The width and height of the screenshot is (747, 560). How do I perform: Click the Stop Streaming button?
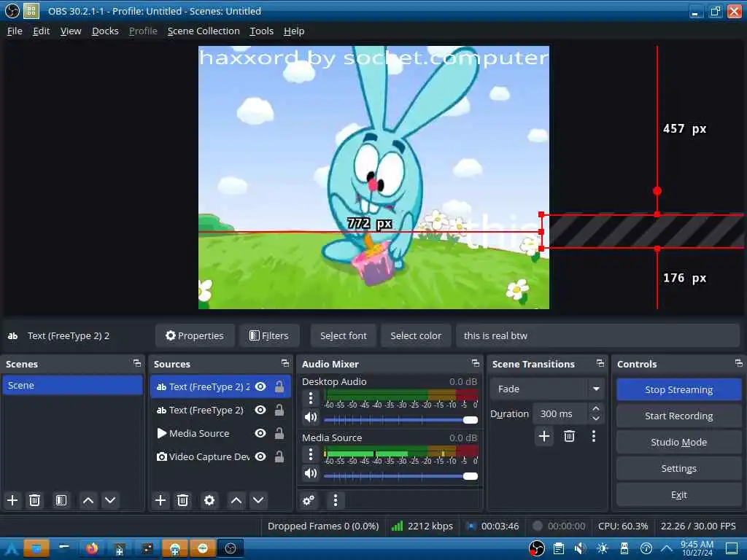coord(679,389)
